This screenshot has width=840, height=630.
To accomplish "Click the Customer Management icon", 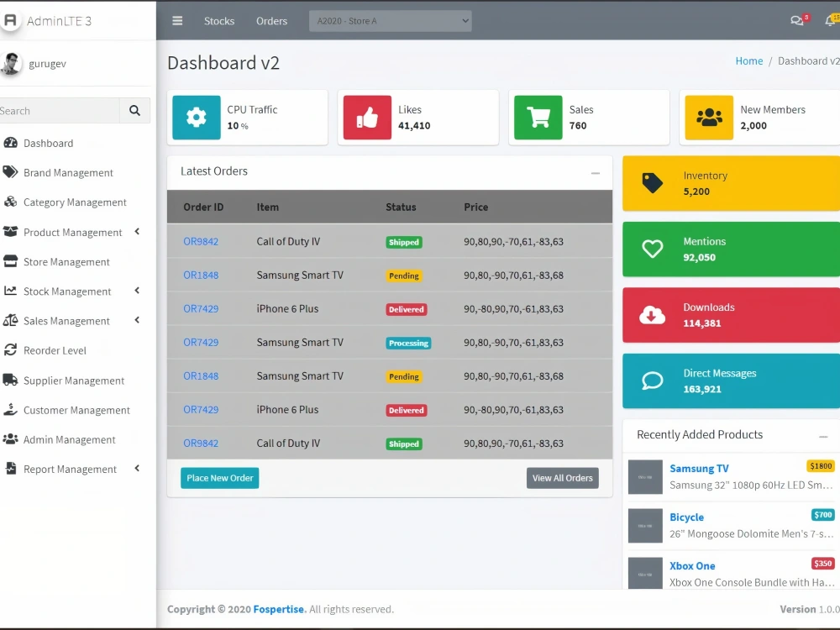I will click(10, 410).
